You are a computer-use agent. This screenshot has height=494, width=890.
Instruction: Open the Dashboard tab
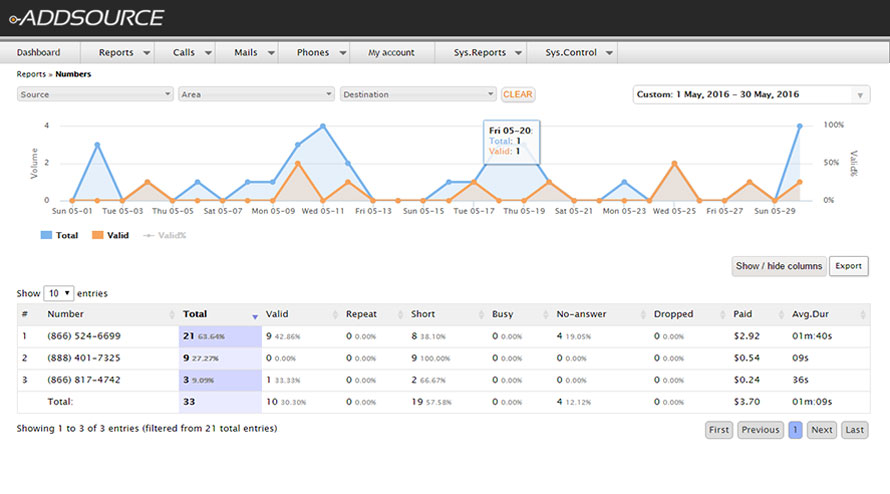(39, 52)
